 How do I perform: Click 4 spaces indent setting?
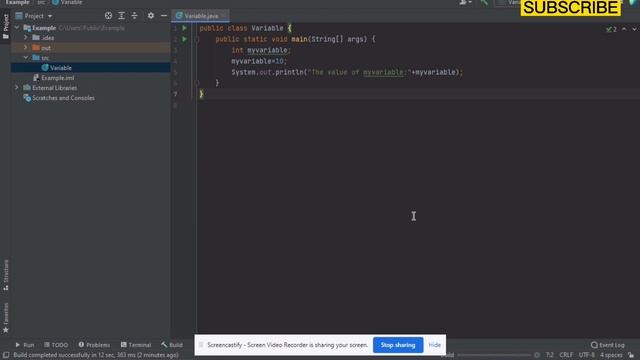611,355
